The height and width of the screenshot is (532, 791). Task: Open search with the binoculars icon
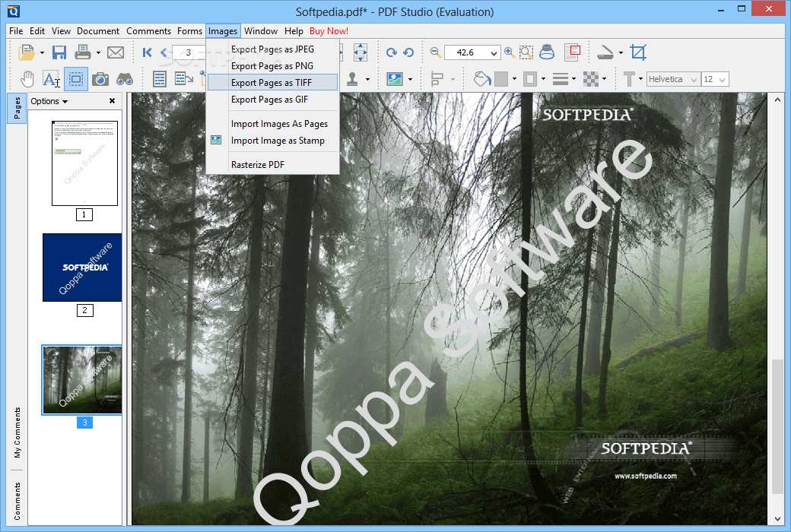[x=125, y=79]
